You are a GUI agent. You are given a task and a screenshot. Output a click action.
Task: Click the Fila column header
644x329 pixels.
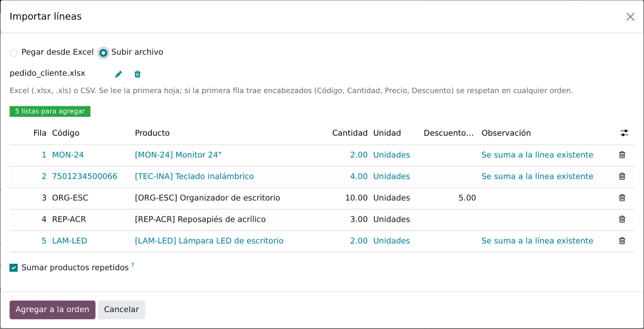[x=40, y=133]
